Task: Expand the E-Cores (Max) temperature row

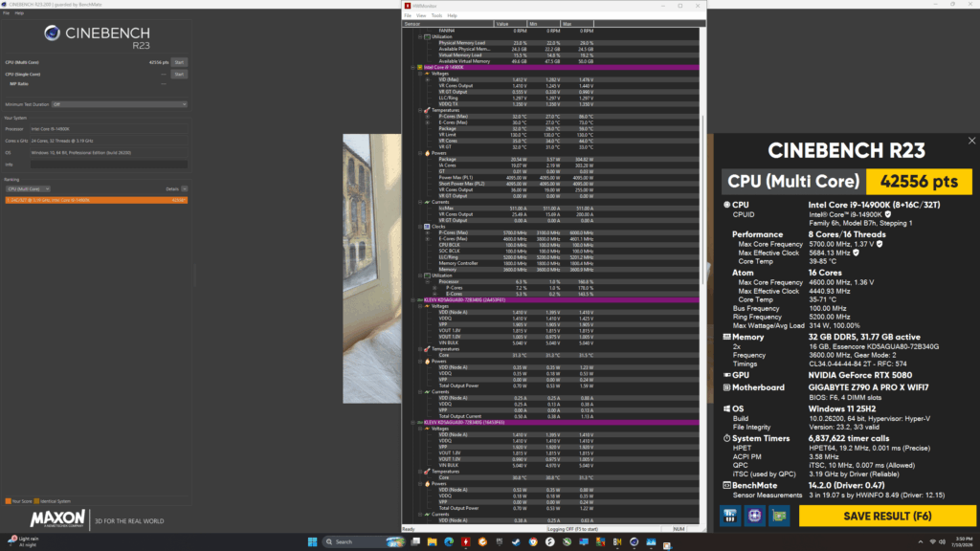Action: point(428,122)
